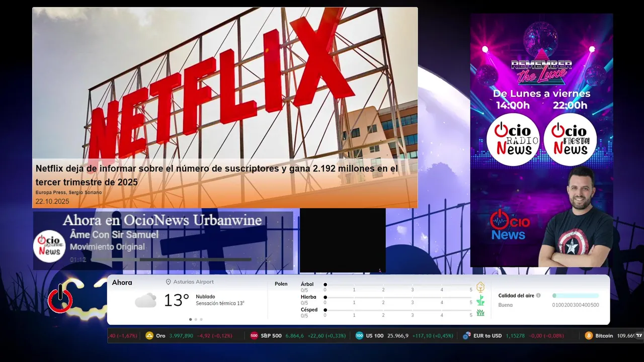Select the second weather widget page dot
This screenshot has width=644, height=362.
(196, 319)
